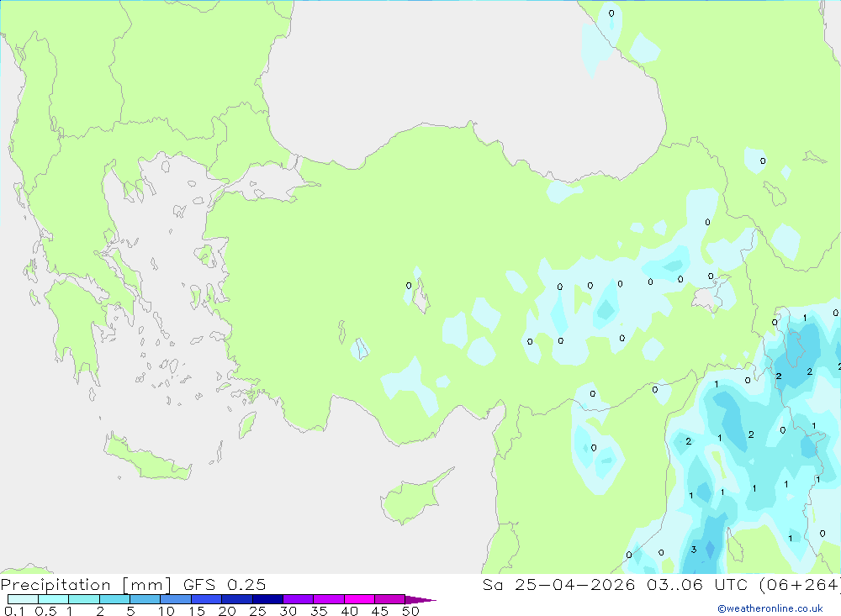Click the '0.1' legend tick label
Viewport: 841px width, 616px height.
[x=14, y=611]
